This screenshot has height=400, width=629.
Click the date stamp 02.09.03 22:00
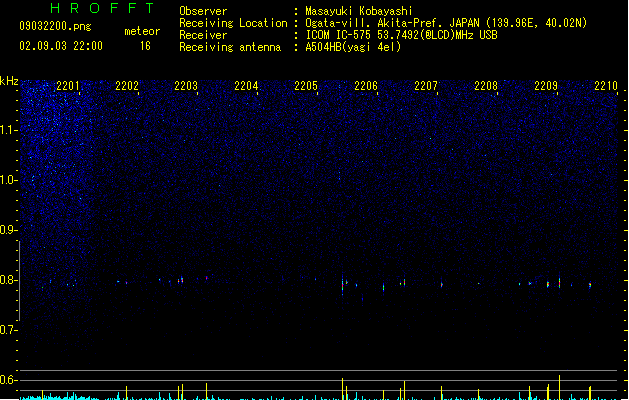pyautogui.click(x=61, y=46)
